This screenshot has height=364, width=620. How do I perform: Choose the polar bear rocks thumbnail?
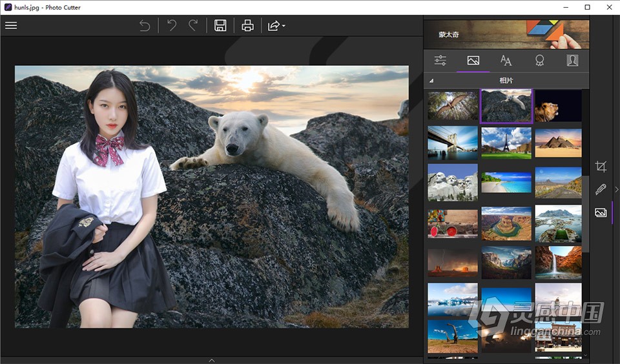point(506,106)
